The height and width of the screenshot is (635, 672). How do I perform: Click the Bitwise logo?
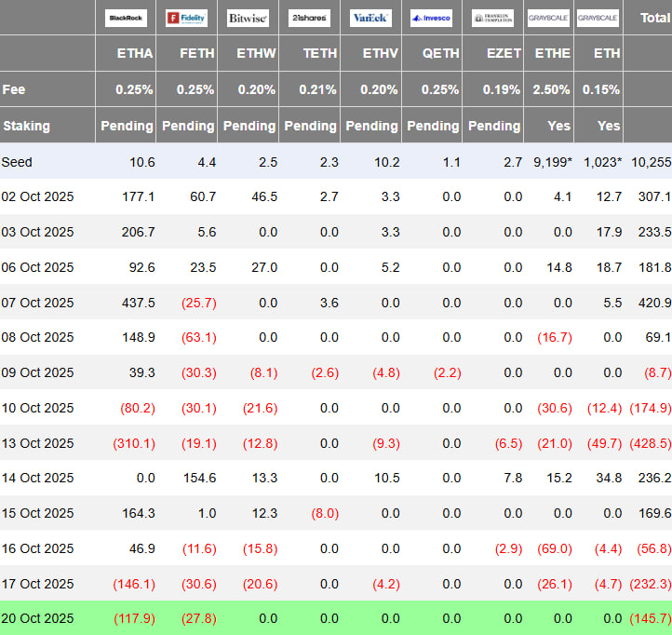[248, 18]
